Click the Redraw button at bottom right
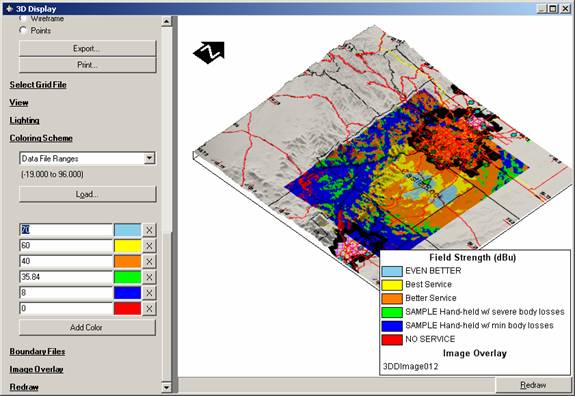Image resolution: width=575 pixels, height=396 pixels. (x=533, y=385)
